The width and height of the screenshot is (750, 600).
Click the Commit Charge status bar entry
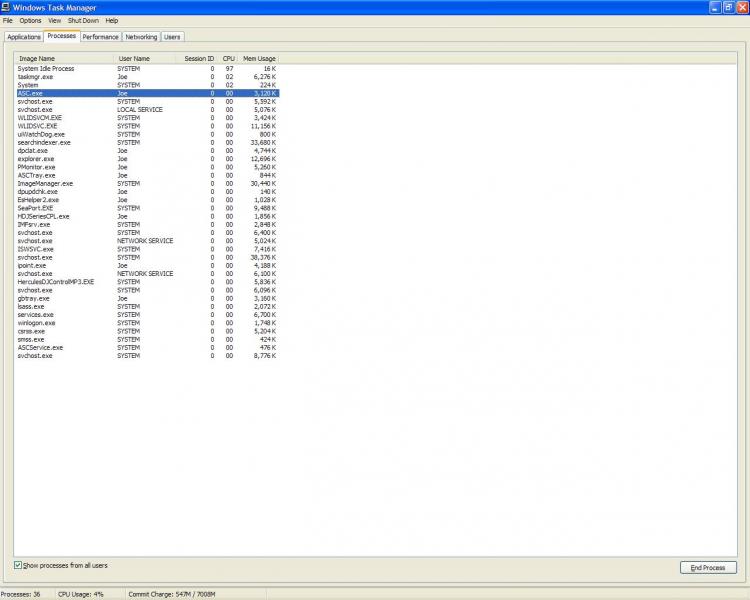tap(172, 594)
